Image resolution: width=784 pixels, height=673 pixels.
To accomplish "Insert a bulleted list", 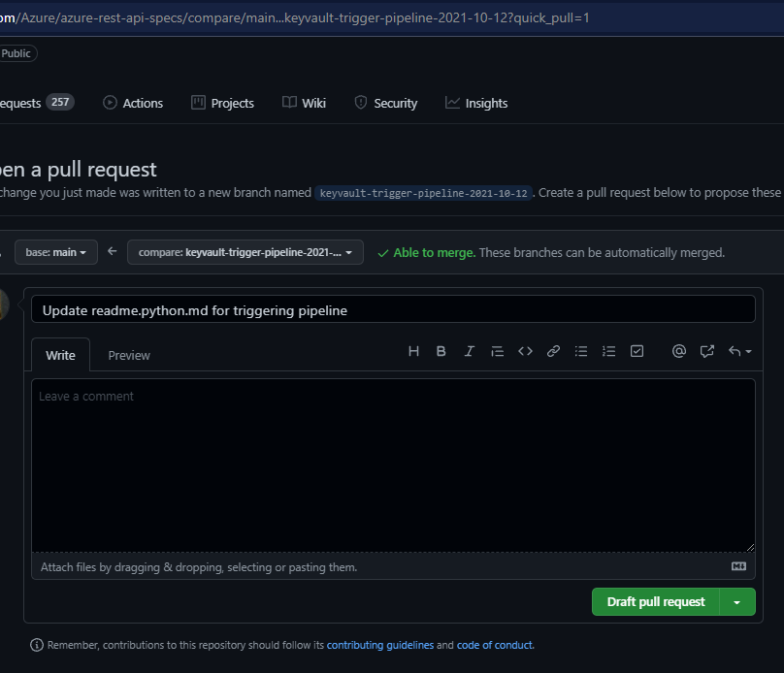I will 581,351.
